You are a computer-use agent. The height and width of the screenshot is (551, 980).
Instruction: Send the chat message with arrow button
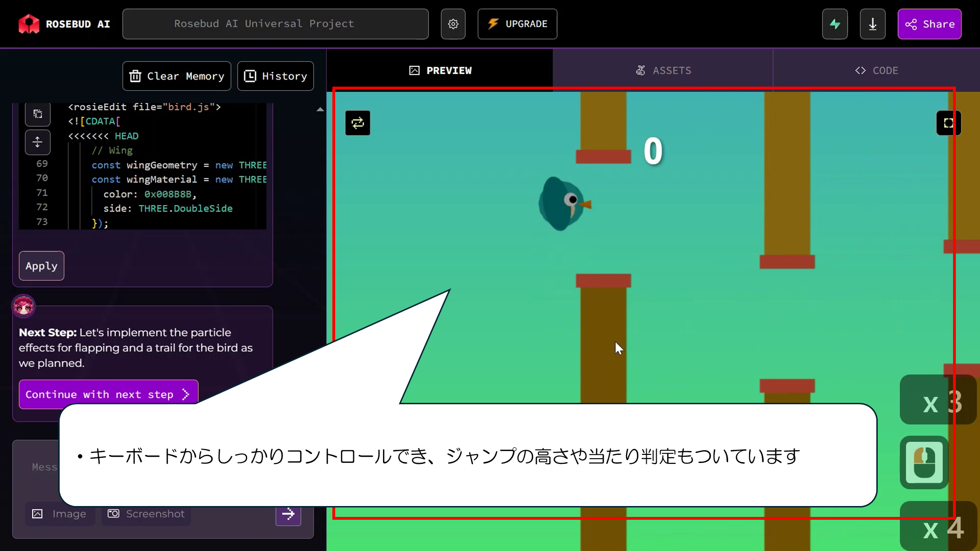(x=288, y=514)
